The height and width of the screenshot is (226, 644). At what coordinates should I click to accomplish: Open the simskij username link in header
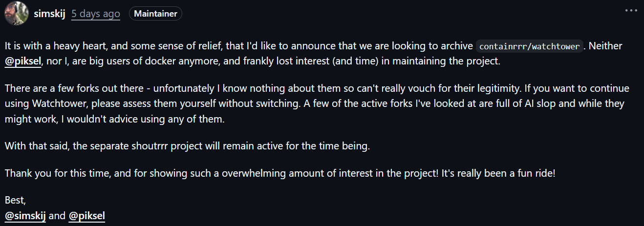50,14
